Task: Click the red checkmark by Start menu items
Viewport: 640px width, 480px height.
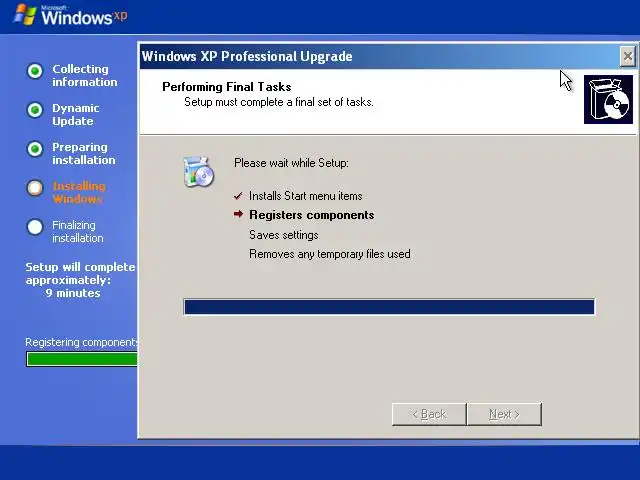Action: coord(238,196)
